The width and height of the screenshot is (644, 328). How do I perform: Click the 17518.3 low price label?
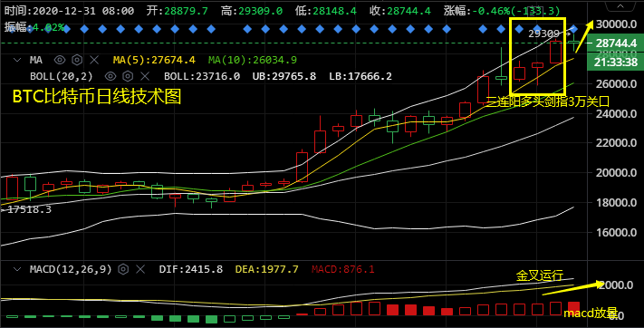[x=29, y=209]
